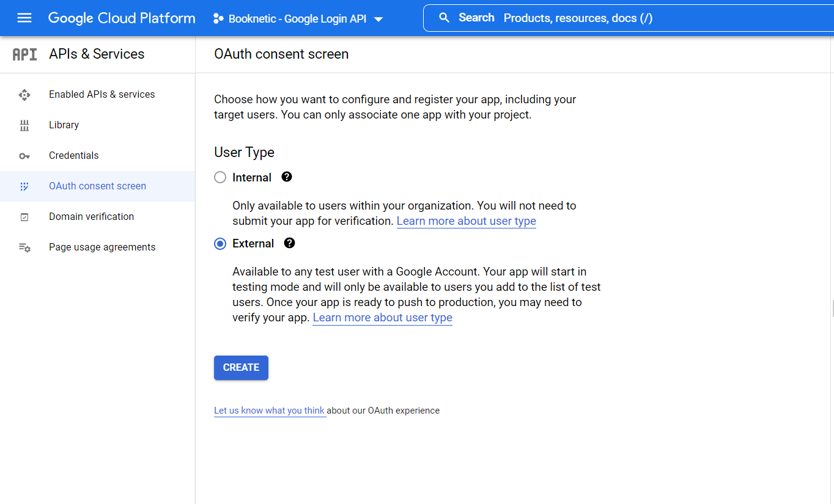The height and width of the screenshot is (504, 834).
Task: Click the search magnifier icon
Action: (444, 17)
